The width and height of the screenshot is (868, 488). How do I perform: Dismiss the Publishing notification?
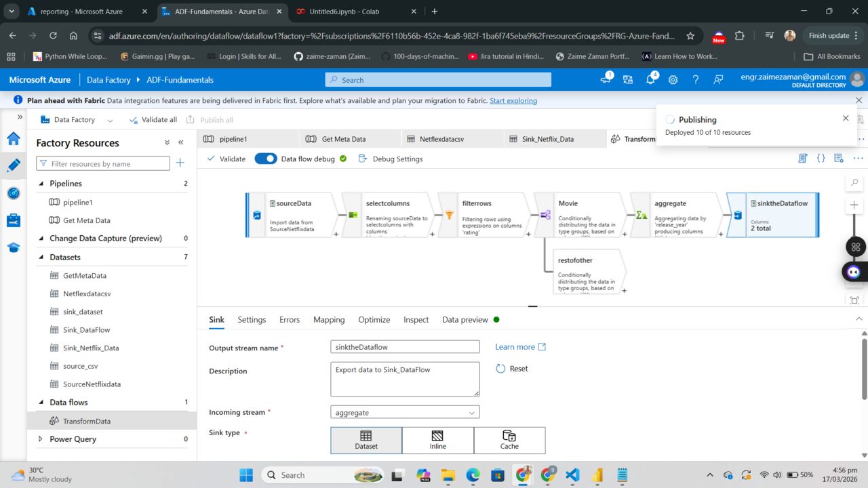tap(846, 118)
